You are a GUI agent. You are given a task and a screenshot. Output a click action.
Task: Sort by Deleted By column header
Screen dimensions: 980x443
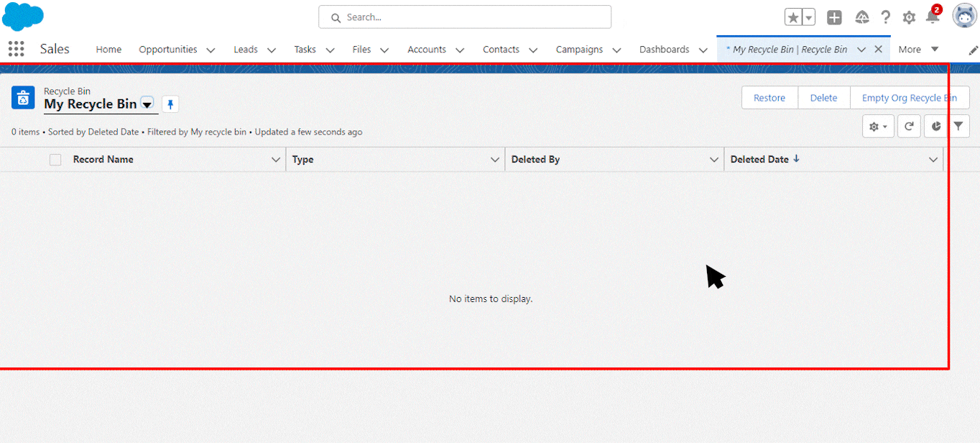[535, 160]
